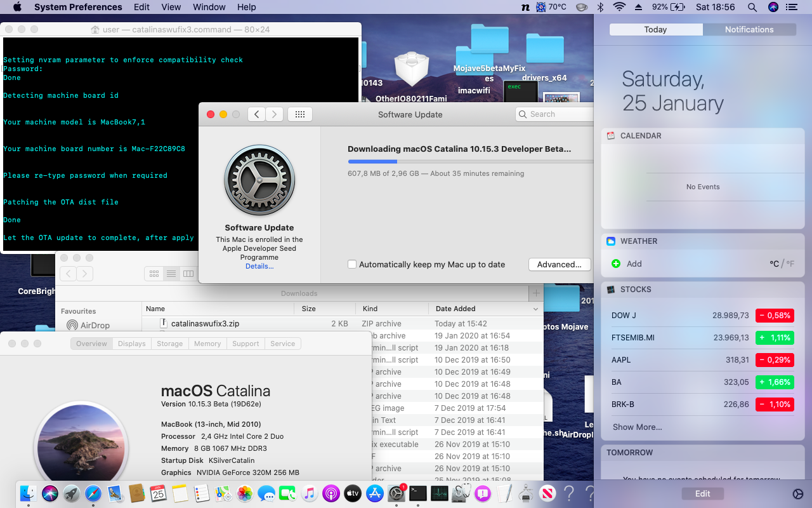Viewport: 812px width, 508px height.
Task: Open the Window menu
Action: pyautogui.click(x=209, y=7)
